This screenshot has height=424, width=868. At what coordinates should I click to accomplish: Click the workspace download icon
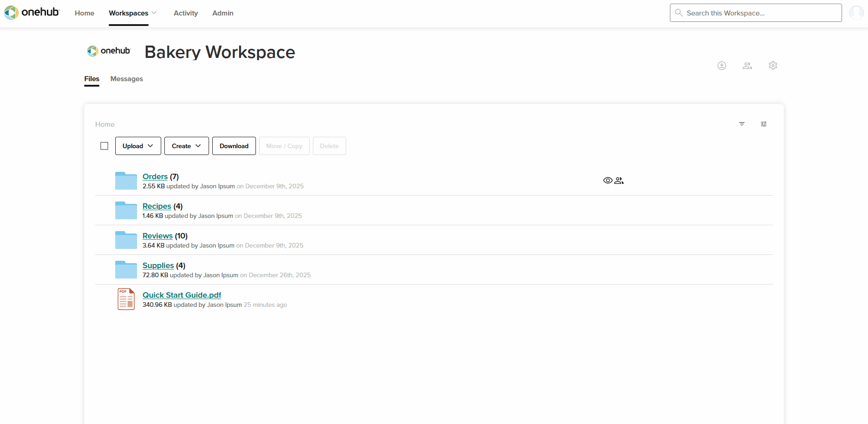[x=722, y=66]
